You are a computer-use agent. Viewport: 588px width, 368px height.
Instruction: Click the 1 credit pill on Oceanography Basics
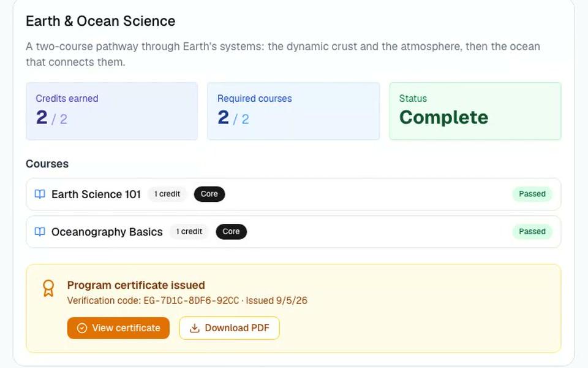[189, 231]
